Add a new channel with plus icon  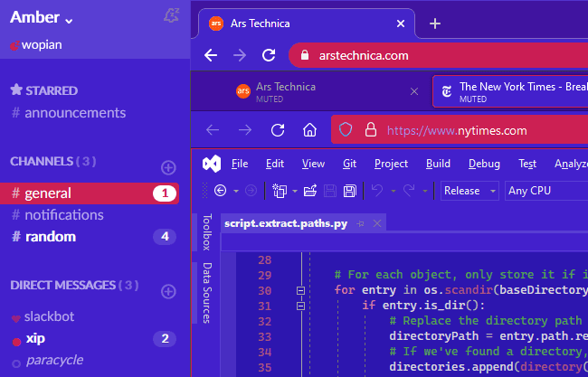pyautogui.click(x=168, y=167)
